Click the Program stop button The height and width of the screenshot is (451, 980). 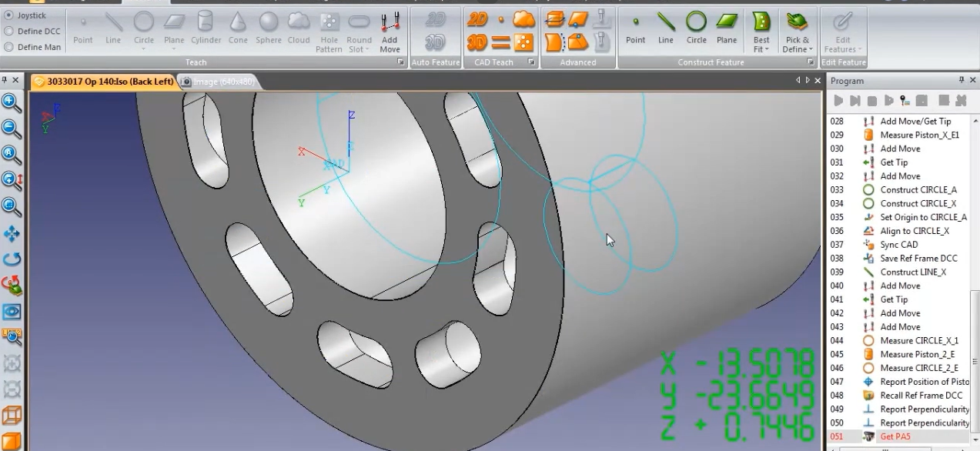pyautogui.click(x=872, y=101)
